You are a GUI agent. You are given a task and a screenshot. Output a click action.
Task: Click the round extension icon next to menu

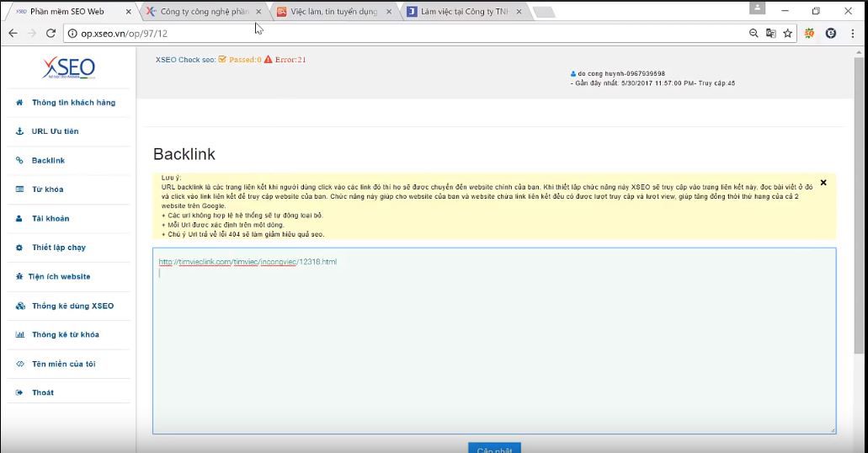coord(830,33)
